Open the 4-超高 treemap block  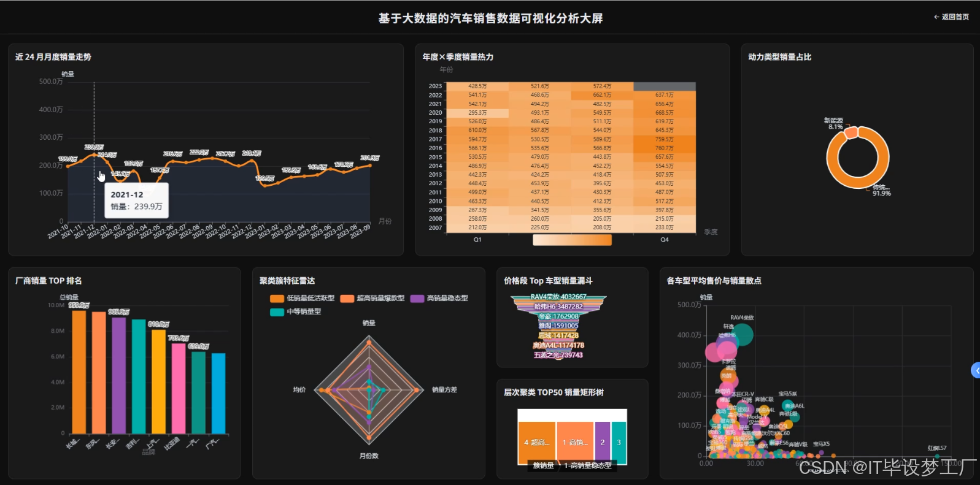pos(537,443)
